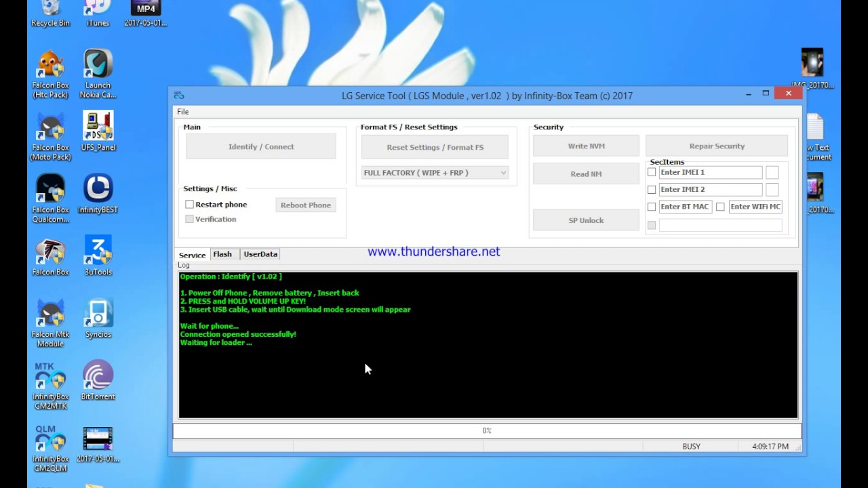
Task: Click the Repair Security button
Action: point(717,146)
